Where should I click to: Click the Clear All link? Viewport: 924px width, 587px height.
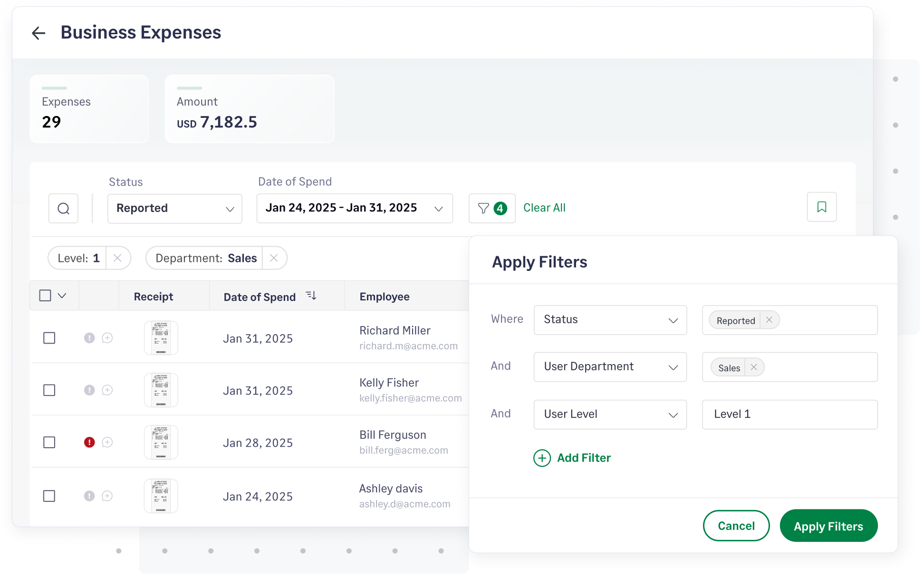coord(544,208)
